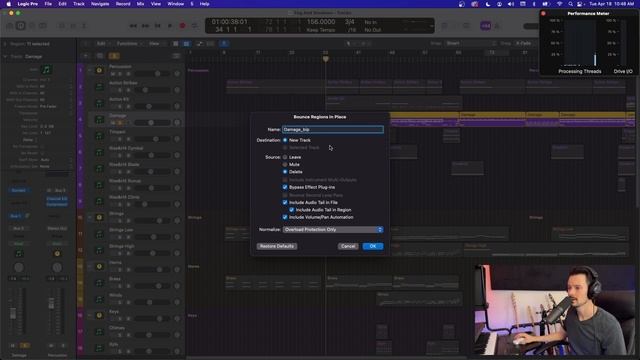Open the Window menu

tap(176, 4)
